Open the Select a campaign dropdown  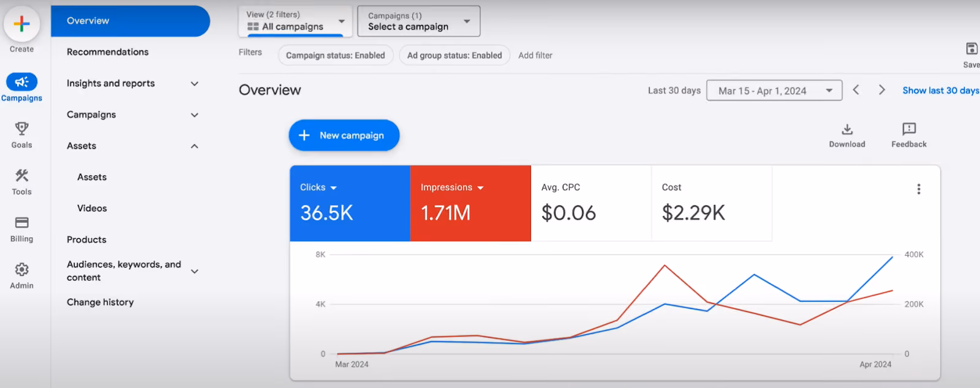coord(419,21)
